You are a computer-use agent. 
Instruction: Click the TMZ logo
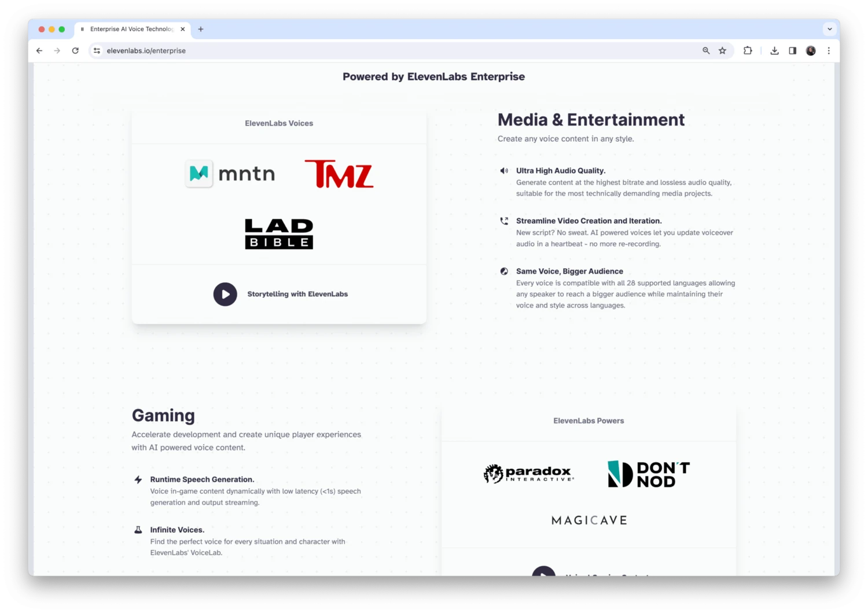pyautogui.click(x=339, y=174)
